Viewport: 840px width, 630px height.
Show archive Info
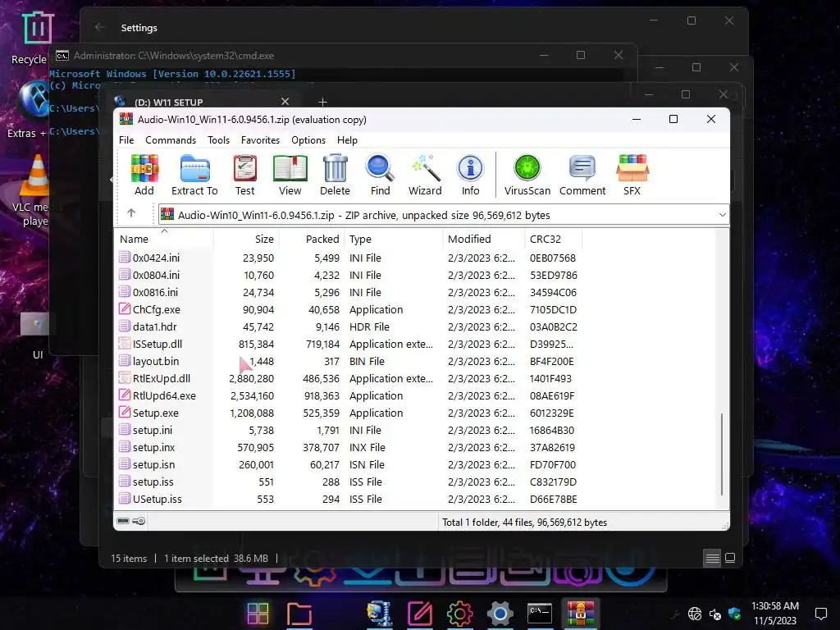(x=470, y=175)
